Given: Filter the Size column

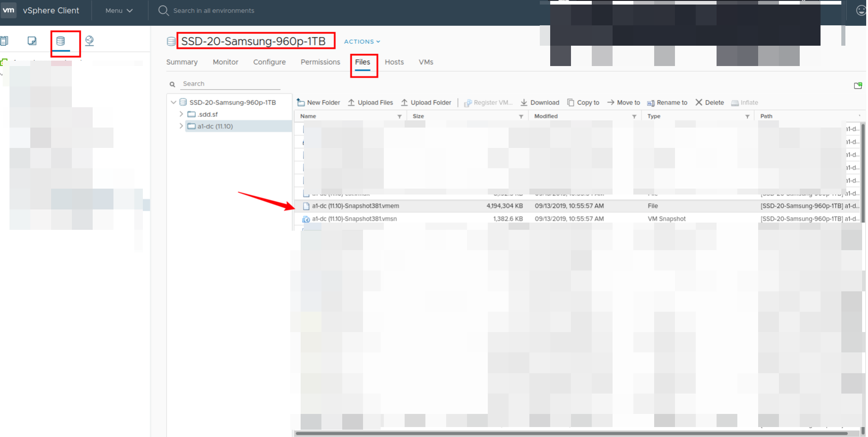Looking at the screenshot, I should pyautogui.click(x=521, y=117).
